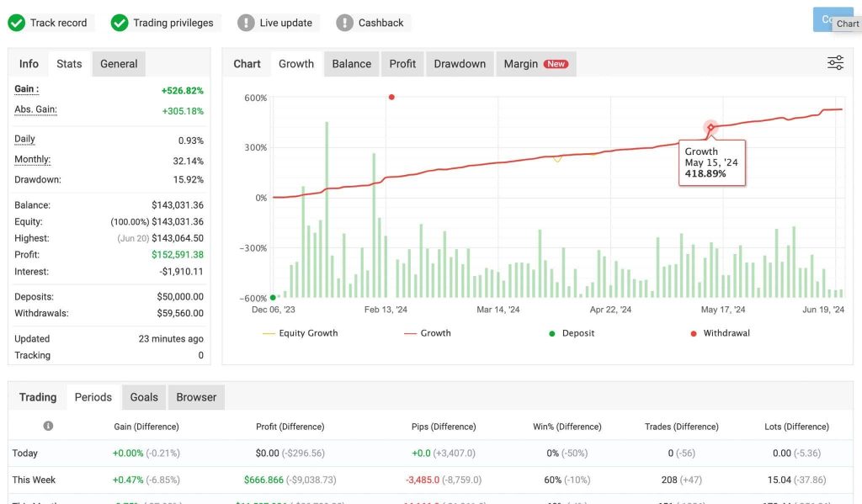
Task: Select the Chart tab label
Action: (247, 64)
